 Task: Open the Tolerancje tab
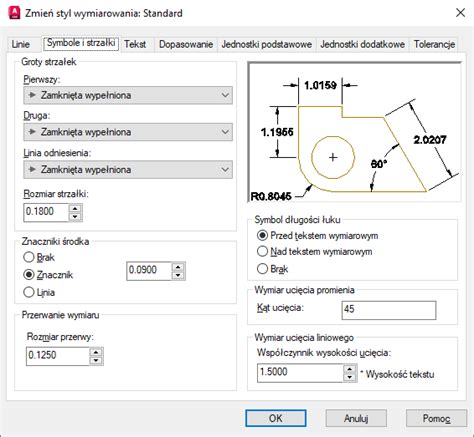pos(434,44)
